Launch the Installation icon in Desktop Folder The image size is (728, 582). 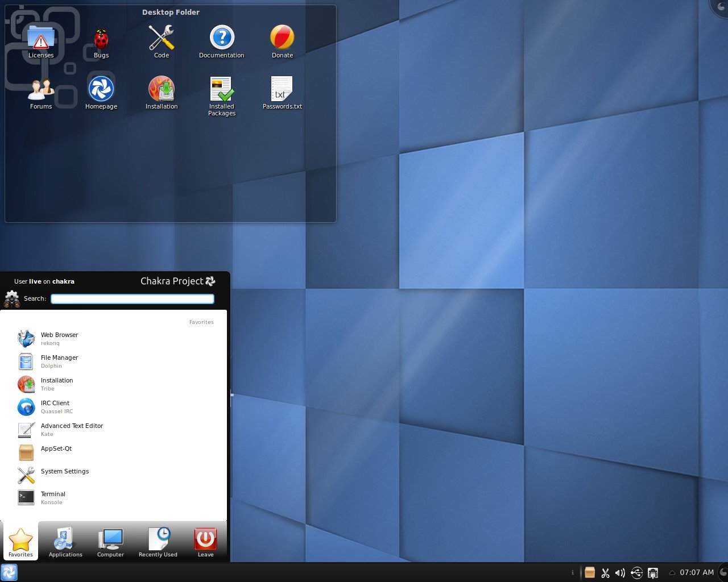(162, 93)
